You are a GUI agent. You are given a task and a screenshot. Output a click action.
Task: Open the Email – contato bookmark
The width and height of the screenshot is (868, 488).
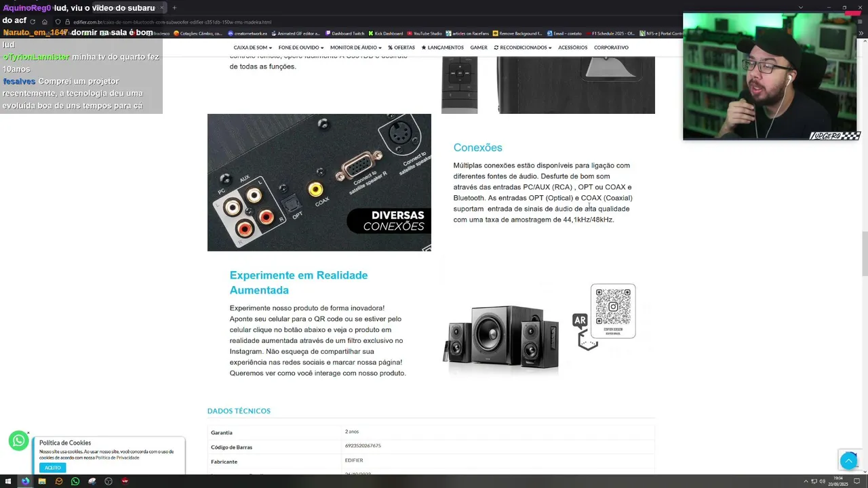tap(564, 33)
